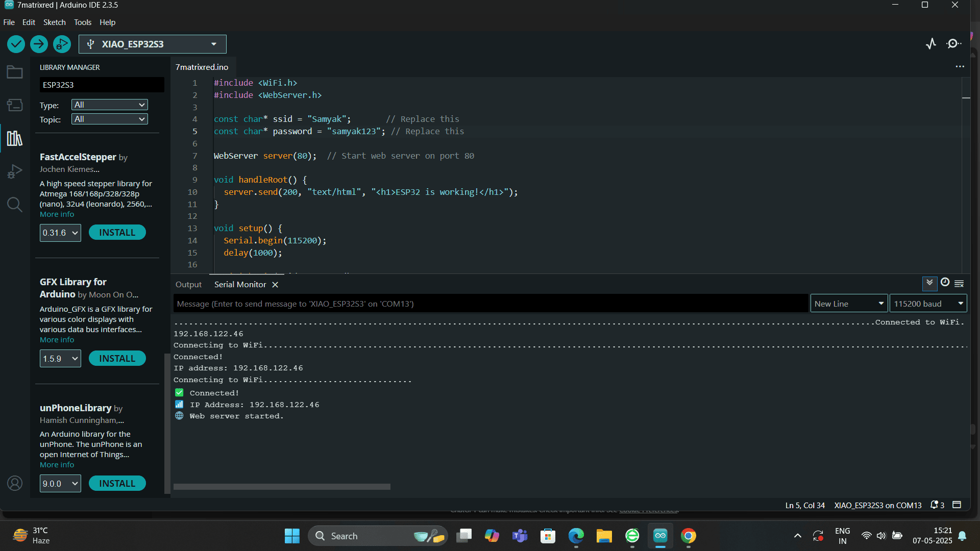The image size is (980, 551).
Task: Click line 10 server.send code line
Action: [x=371, y=192]
